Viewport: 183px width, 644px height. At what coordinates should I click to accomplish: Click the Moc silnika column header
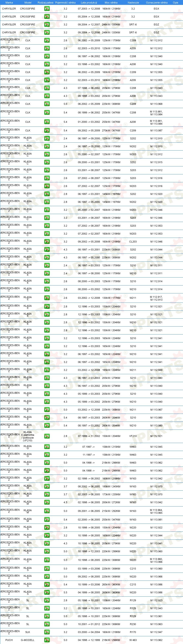(111, 3)
